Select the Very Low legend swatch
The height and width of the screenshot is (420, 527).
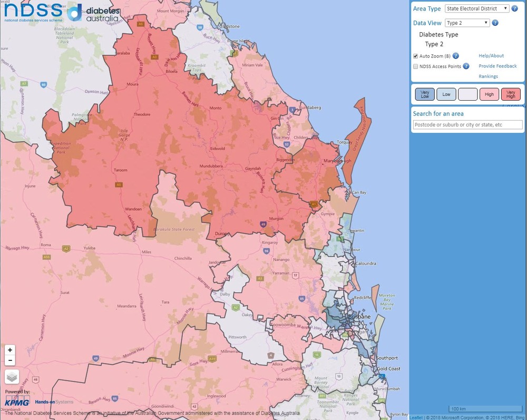(x=425, y=94)
